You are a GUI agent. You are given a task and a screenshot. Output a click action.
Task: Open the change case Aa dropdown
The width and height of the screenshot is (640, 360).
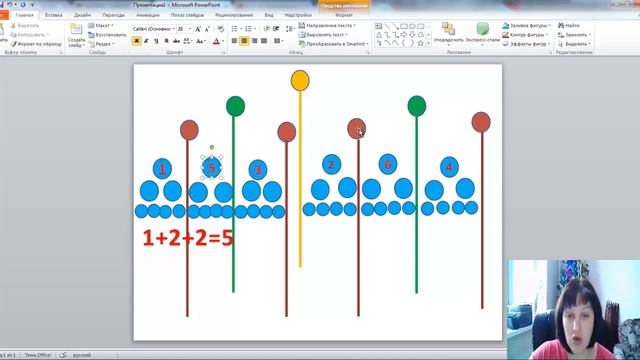tap(200, 41)
